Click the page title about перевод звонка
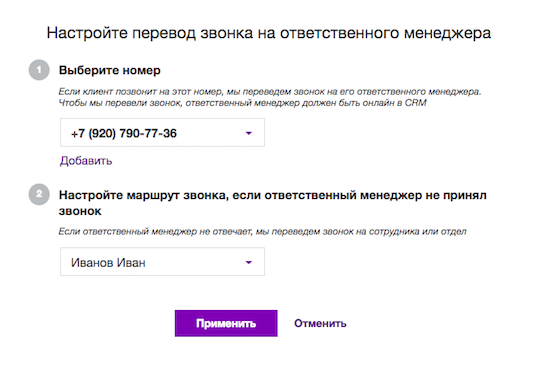 (269, 33)
